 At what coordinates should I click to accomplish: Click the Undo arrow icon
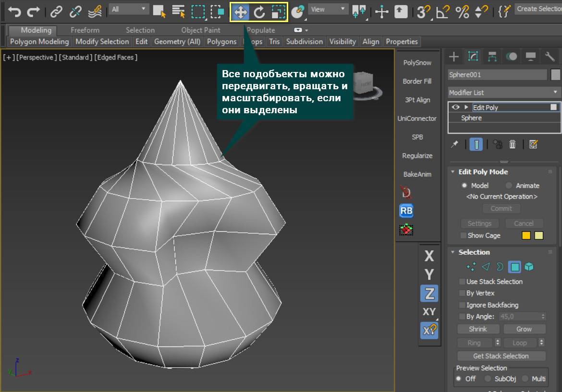pos(14,11)
